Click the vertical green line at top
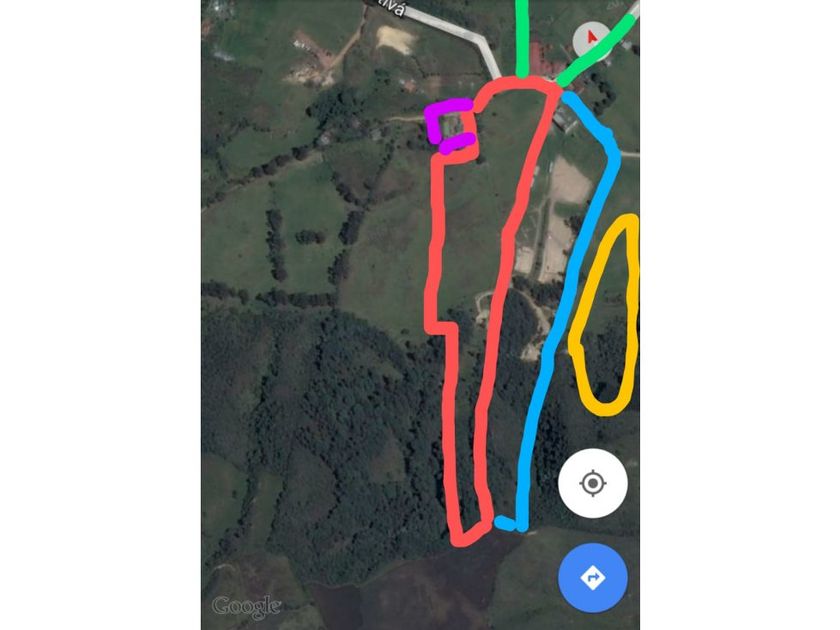This screenshot has height=630, width=840. pyautogui.click(x=522, y=39)
